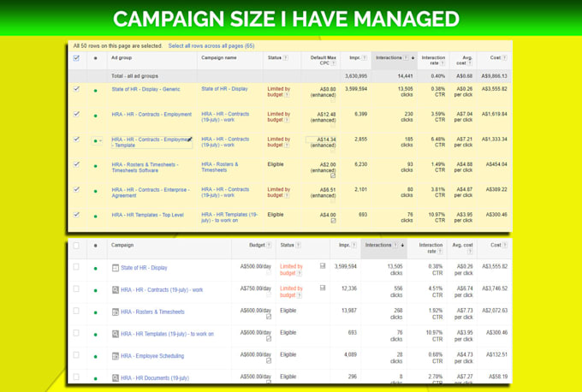Click the chart icon in HRA - HR - Contracts campaign status
The width and height of the screenshot is (582, 392).
pos(323,288)
